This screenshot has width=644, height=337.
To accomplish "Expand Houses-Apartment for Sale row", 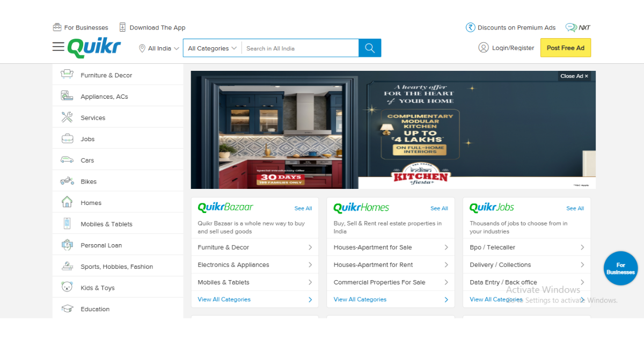I will pos(391,247).
